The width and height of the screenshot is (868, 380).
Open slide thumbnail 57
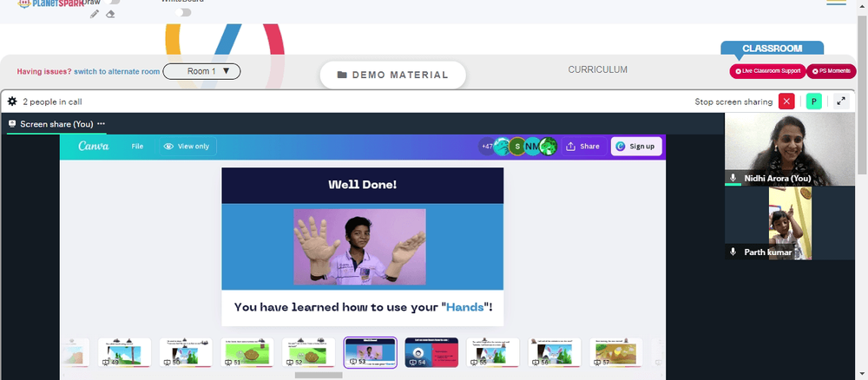[615, 352]
